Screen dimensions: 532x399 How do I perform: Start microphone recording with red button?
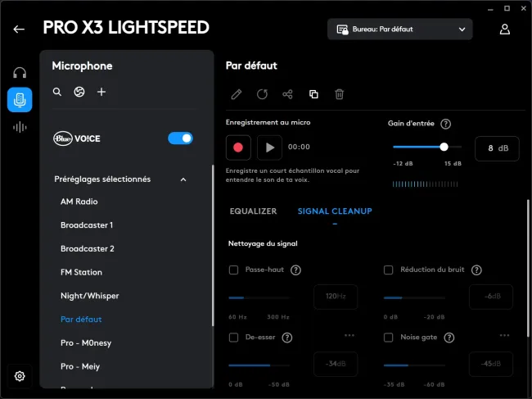point(238,147)
